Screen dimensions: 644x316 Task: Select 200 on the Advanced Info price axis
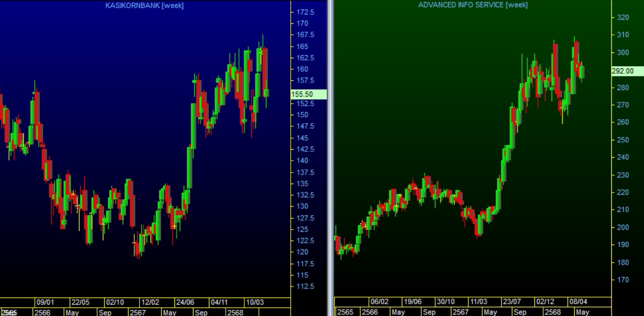pyautogui.click(x=623, y=227)
